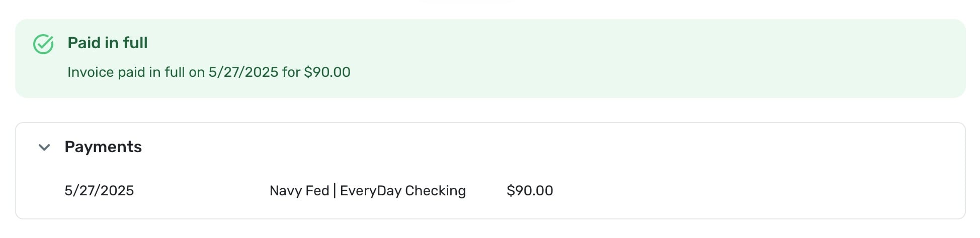
Task: Click the word "full" in banner heading
Action: tap(135, 43)
